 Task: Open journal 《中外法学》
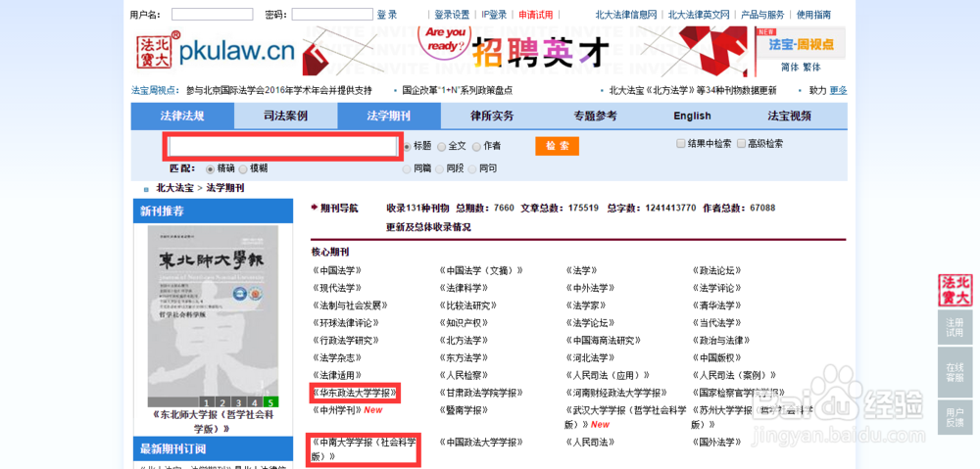[590, 288]
